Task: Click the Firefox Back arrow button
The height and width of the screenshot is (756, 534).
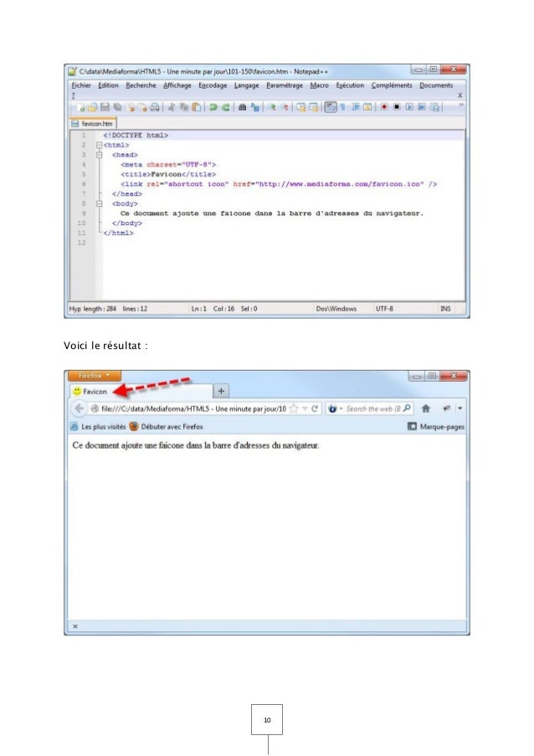Action: click(79, 409)
